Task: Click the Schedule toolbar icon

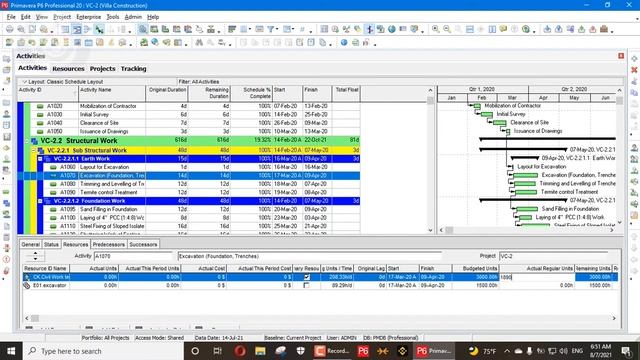Action: 335,29
